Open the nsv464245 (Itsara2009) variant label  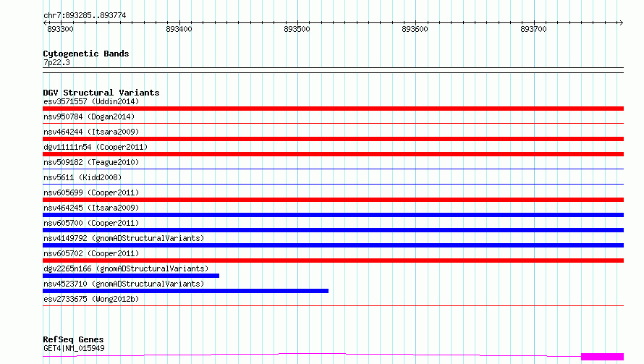pos(91,208)
